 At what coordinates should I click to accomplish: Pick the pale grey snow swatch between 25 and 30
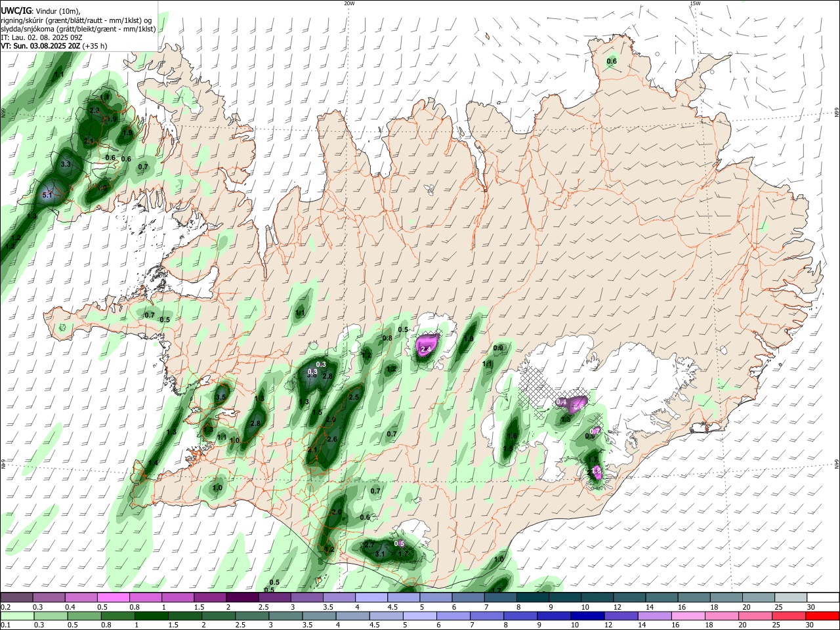pyautogui.click(x=791, y=597)
